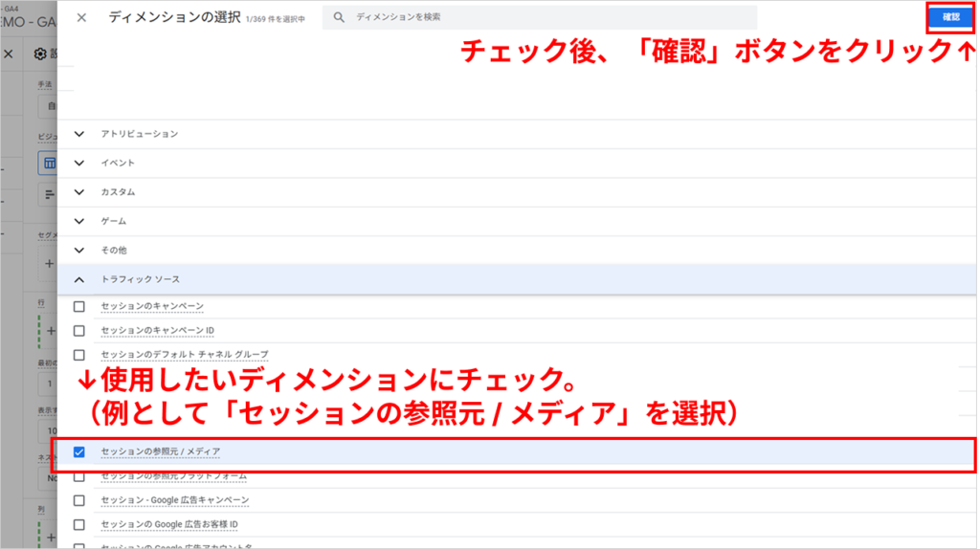Expand the カスタム category
The width and height of the screenshot is (980, 549).
[x=78, y=191]
